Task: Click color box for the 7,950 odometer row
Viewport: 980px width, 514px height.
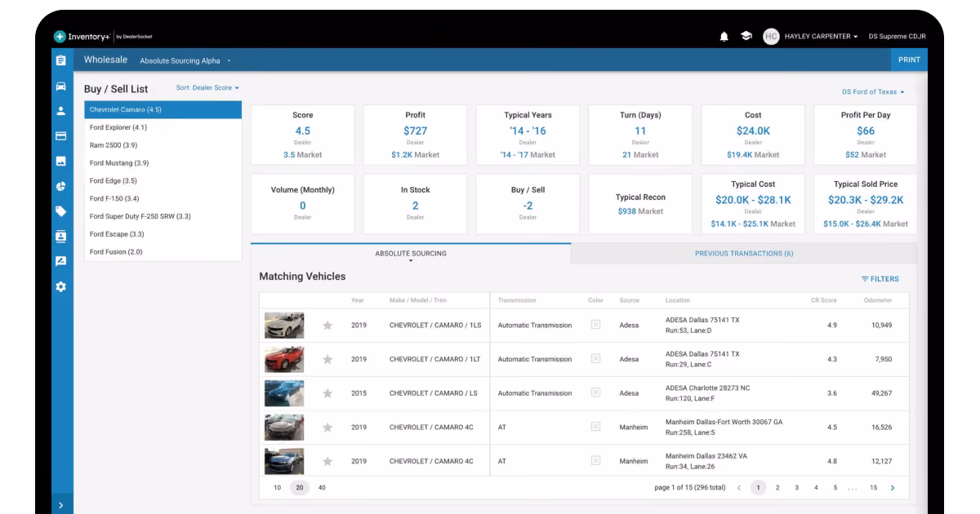Action: (x=595, y=359)
